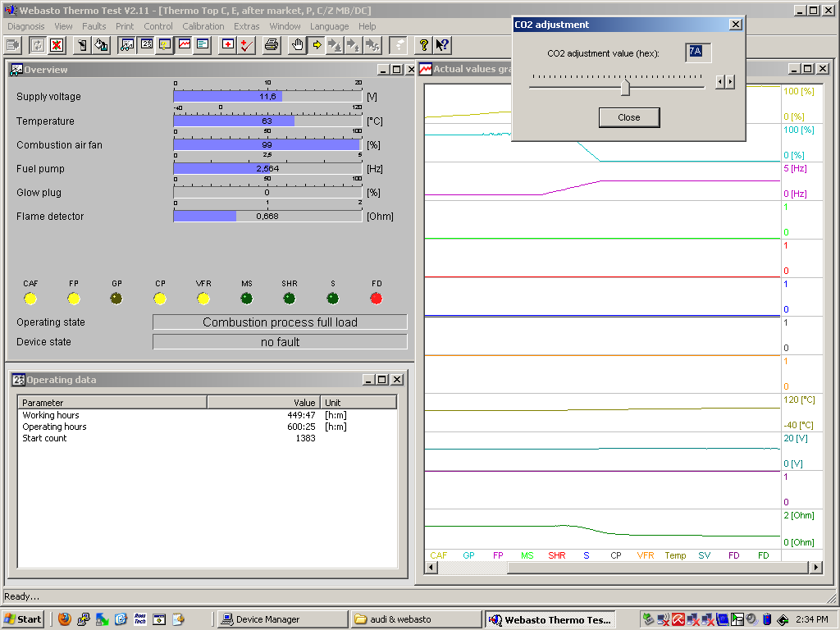Click the CO2 adjustment hex value field

(x=697, y=52)
